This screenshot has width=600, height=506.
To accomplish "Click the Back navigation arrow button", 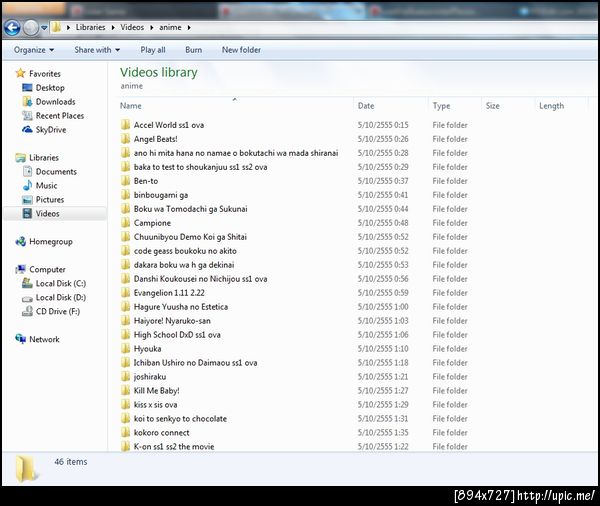I will pyautogui.click(x=12, y=28).
